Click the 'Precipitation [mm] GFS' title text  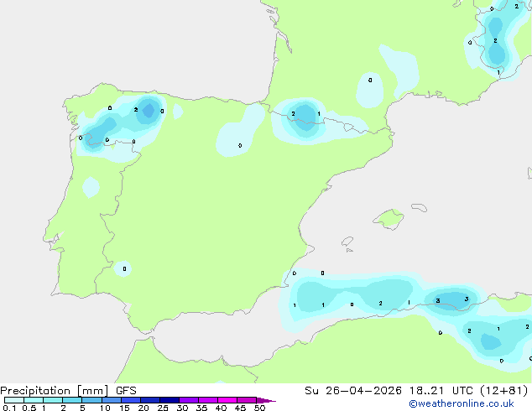pyautogui.click(x=68, y=391)
